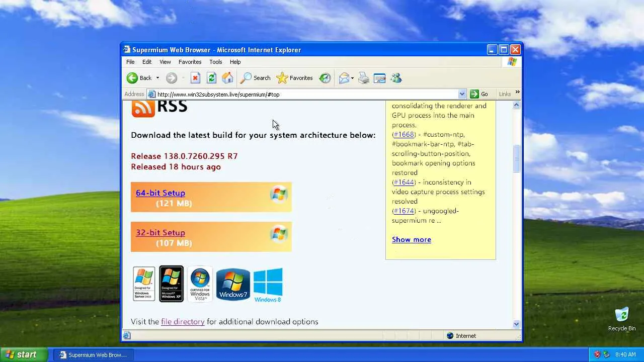The height and width of the screenshot is (362, 644).
Task: Click the address bar URL field
Action: pos(307,94)
